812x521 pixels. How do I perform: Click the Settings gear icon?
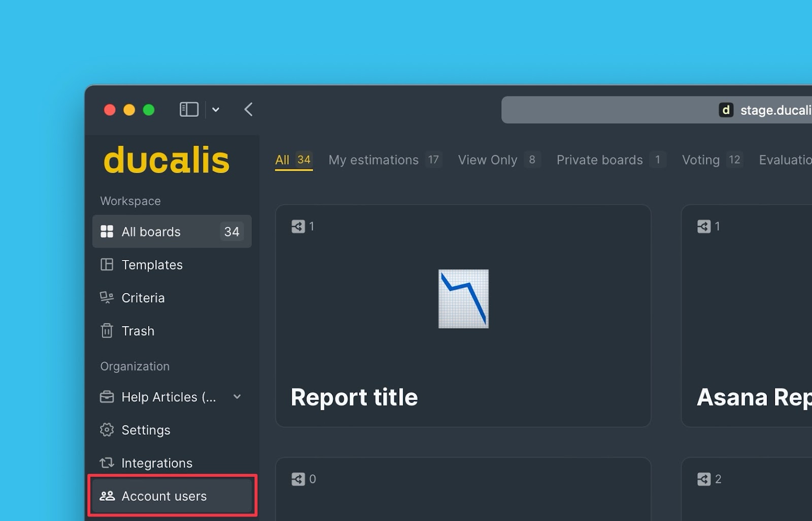[x=107, y=430]
